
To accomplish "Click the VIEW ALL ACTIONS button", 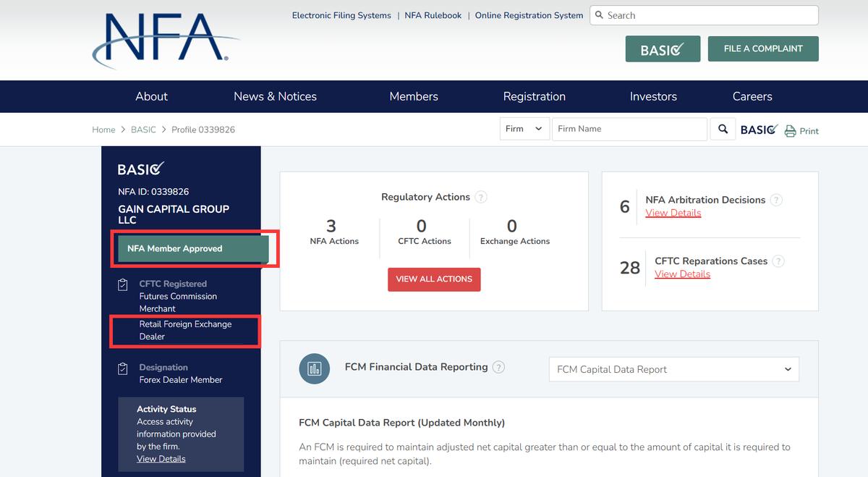I will [434, 279].
